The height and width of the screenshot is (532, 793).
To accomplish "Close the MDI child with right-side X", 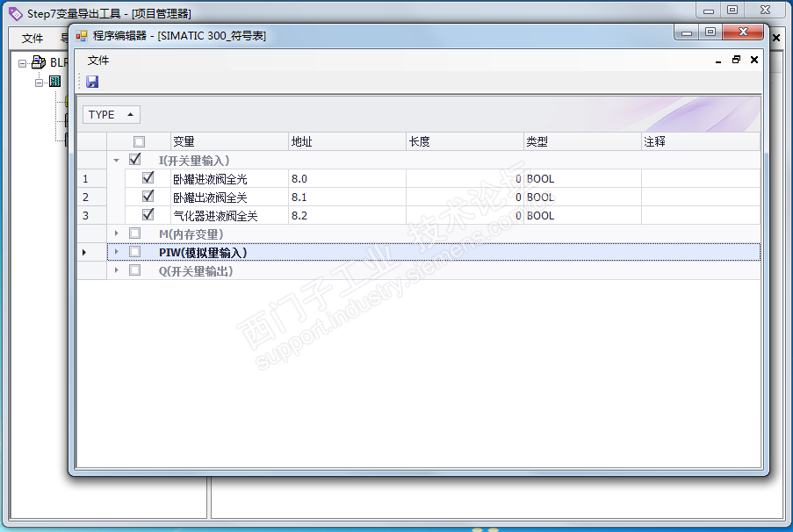I will (776, 38).
